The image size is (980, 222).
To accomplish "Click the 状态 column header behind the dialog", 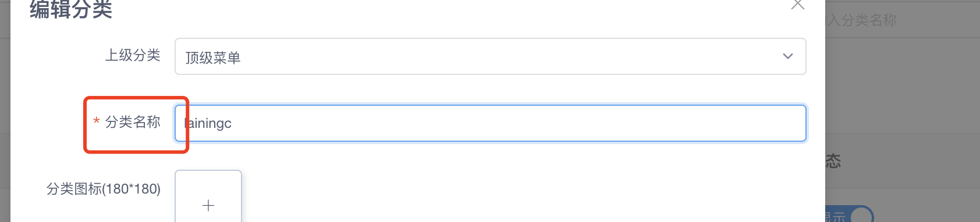I will point(833,161).
